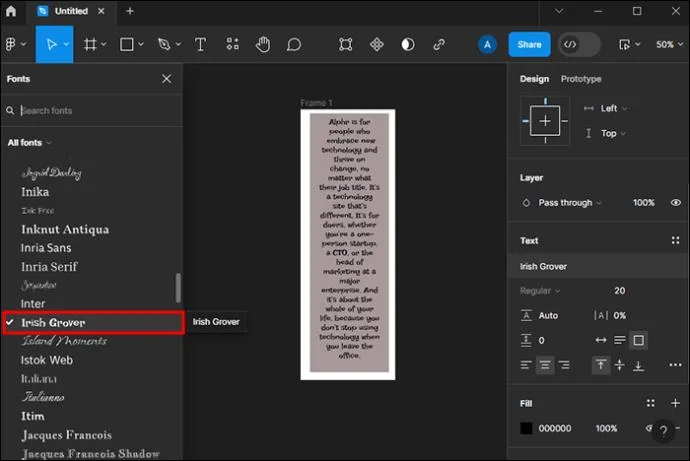Choose the Istok Web font
Image resolution: width=690 pixels, height=461 pixels.
47,360
